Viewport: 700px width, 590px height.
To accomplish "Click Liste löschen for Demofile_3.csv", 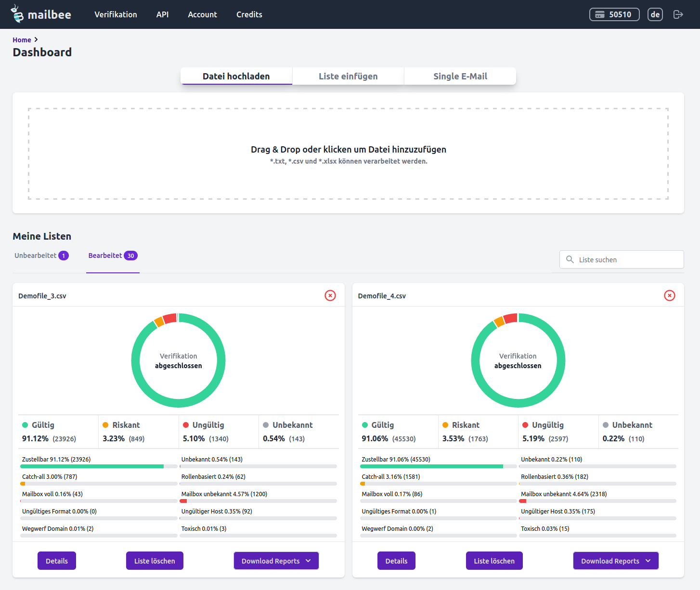I will click(x=155, y=561).
